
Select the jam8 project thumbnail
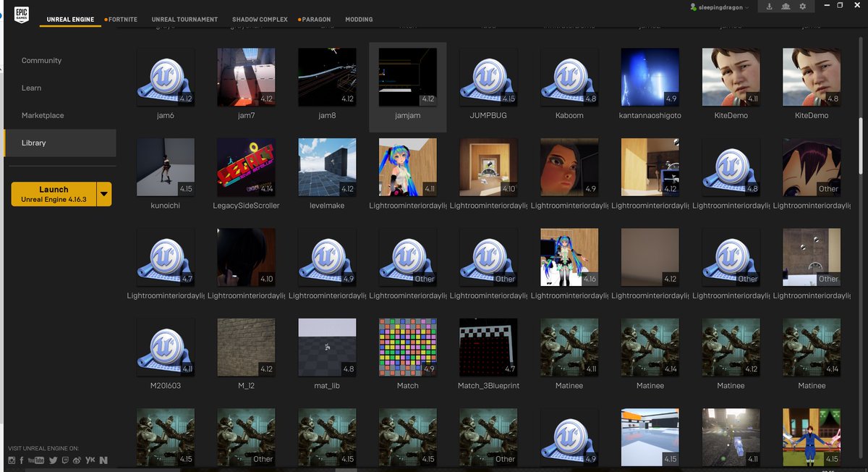(328, 77)
